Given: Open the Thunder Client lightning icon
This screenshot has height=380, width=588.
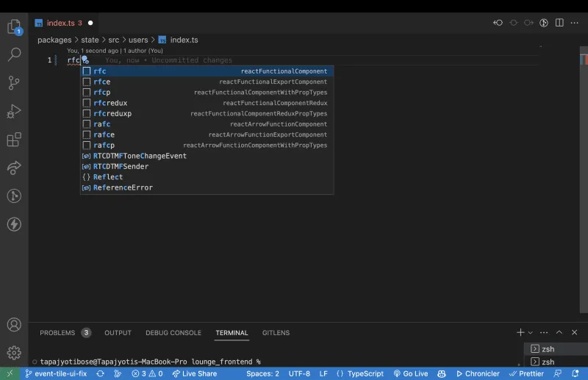Looking at the screenshot, I should pyautogui.click(x=14, y=224).
